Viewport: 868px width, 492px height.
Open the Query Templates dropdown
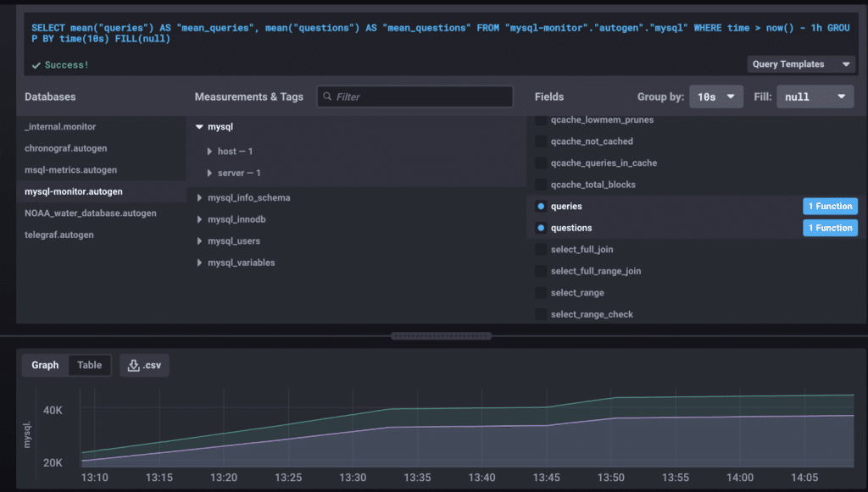[801, 64]
